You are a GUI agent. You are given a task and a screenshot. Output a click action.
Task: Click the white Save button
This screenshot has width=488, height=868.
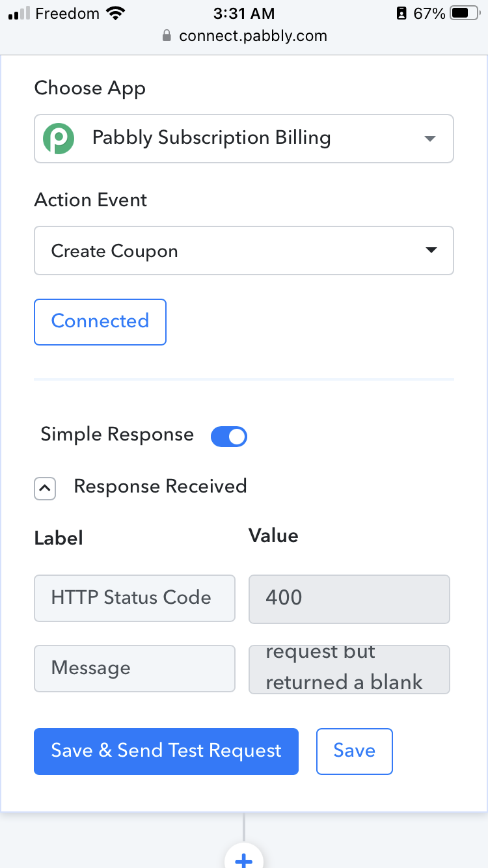[355, 751]
